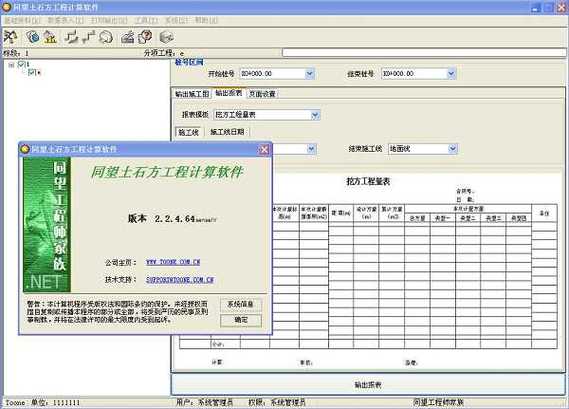Switch to the 输出施工图 tab

[x=192, y=94]
